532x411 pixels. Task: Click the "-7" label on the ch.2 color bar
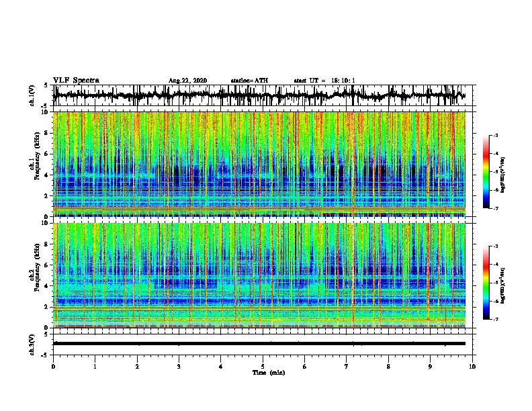pyautogui.click(x=495, y=319)
